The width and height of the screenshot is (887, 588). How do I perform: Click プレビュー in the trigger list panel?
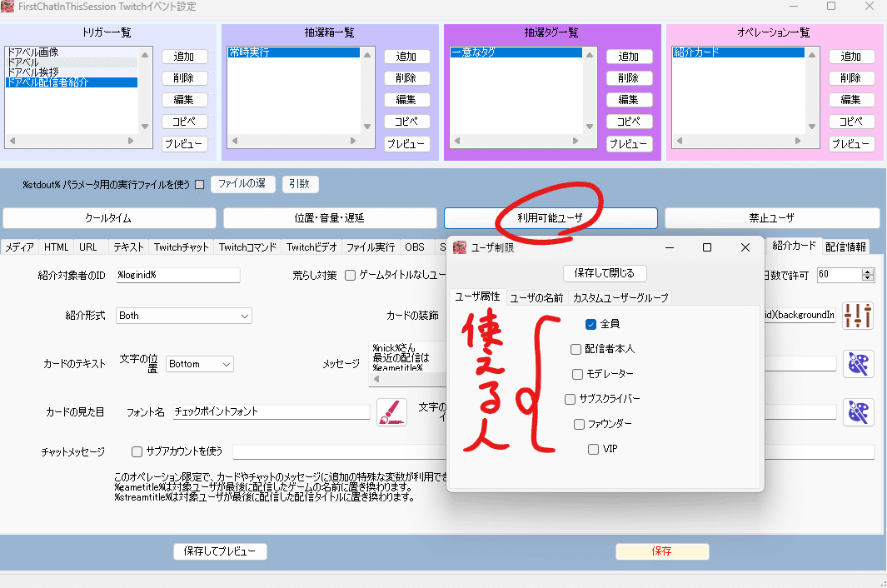[x=184, y=144]
